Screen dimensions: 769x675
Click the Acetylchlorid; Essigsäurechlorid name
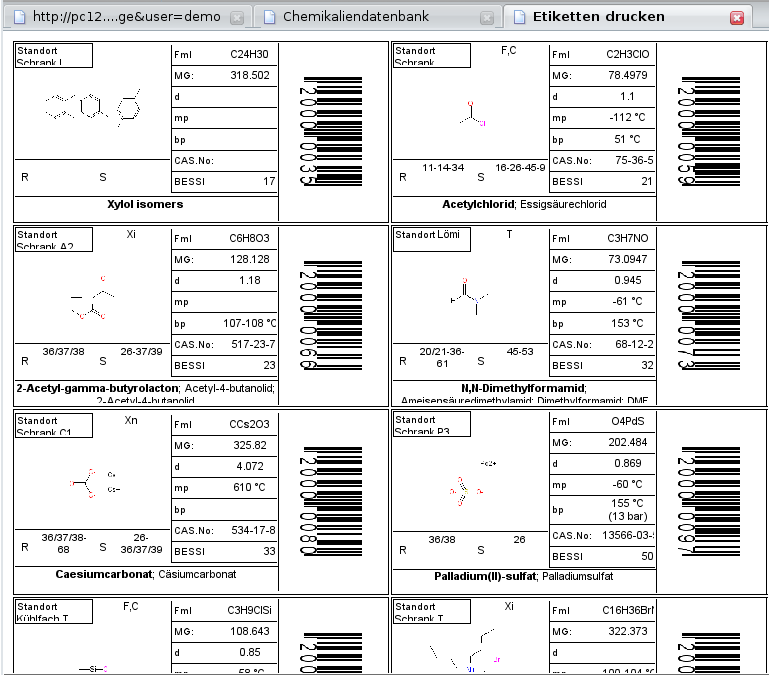(524, 204)
